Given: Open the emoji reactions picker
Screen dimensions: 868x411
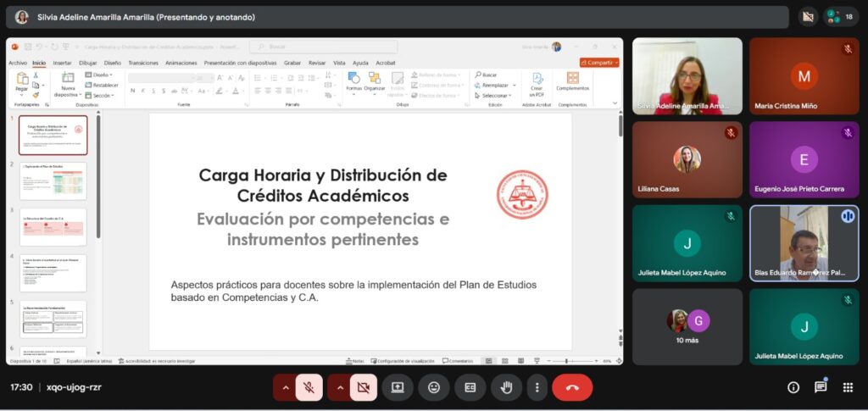Looking at the screenshot, I should [433, 387].
